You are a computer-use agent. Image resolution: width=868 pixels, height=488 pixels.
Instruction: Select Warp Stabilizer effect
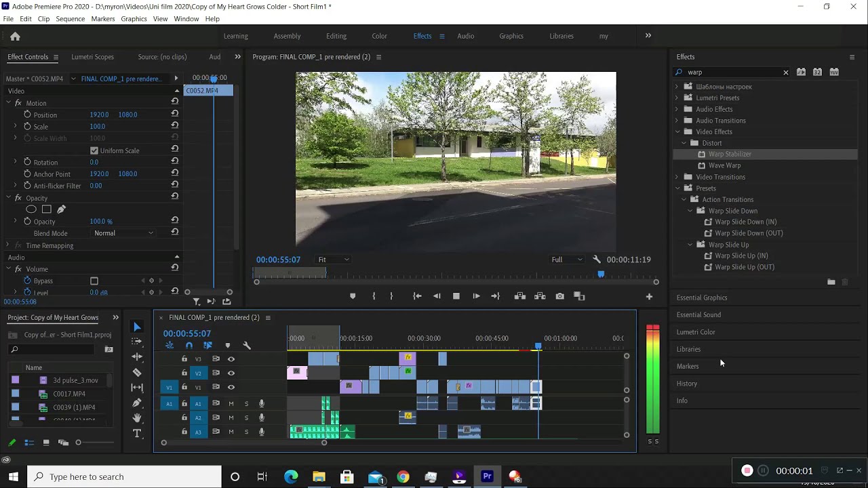(730, 154)
